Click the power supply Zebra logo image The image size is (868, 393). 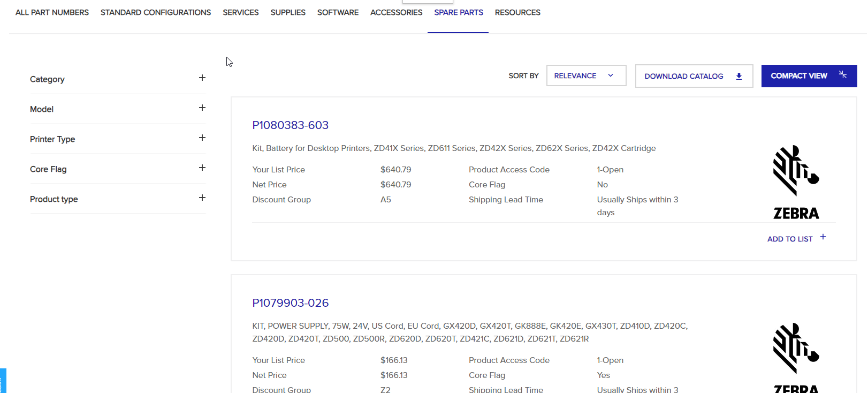(x=796, y=356)
